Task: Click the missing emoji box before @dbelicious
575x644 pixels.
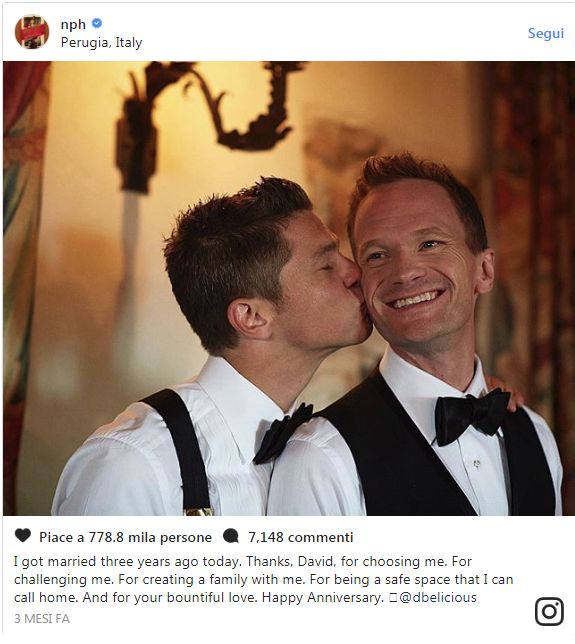Action: (393, 598)
